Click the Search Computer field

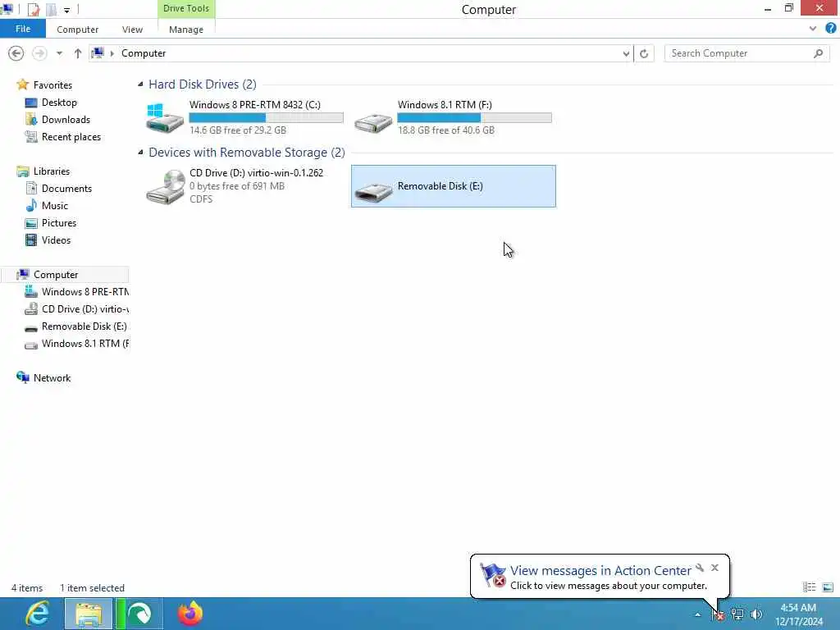coord(746,53)
